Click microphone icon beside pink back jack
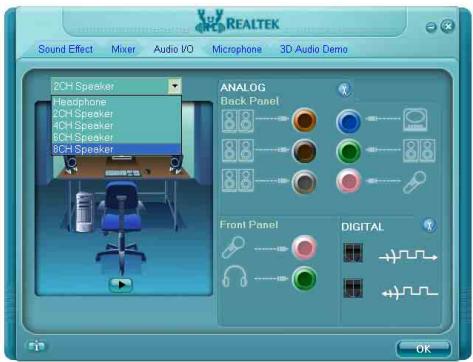The width and height of the screenshot is (473, 362). tap(414, 182)
